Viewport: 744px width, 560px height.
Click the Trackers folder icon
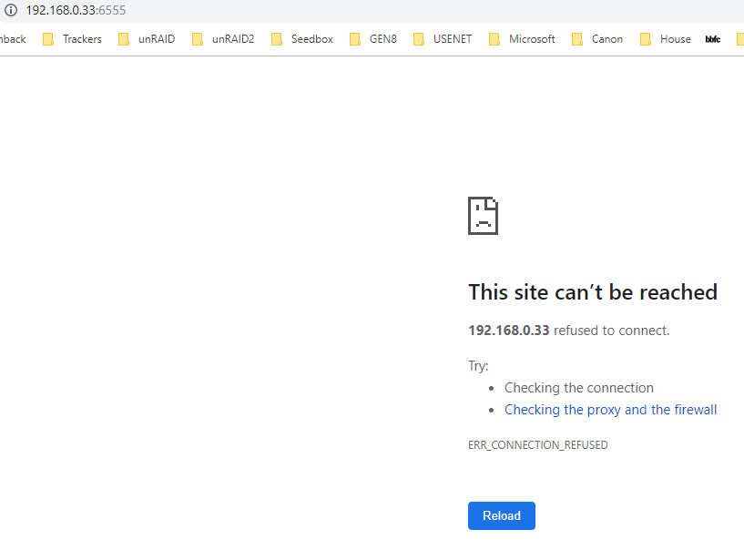point(48,39)
